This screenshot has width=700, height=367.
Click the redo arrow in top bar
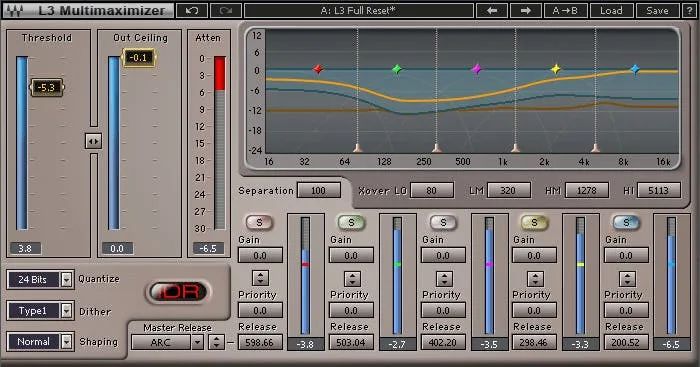226,10
